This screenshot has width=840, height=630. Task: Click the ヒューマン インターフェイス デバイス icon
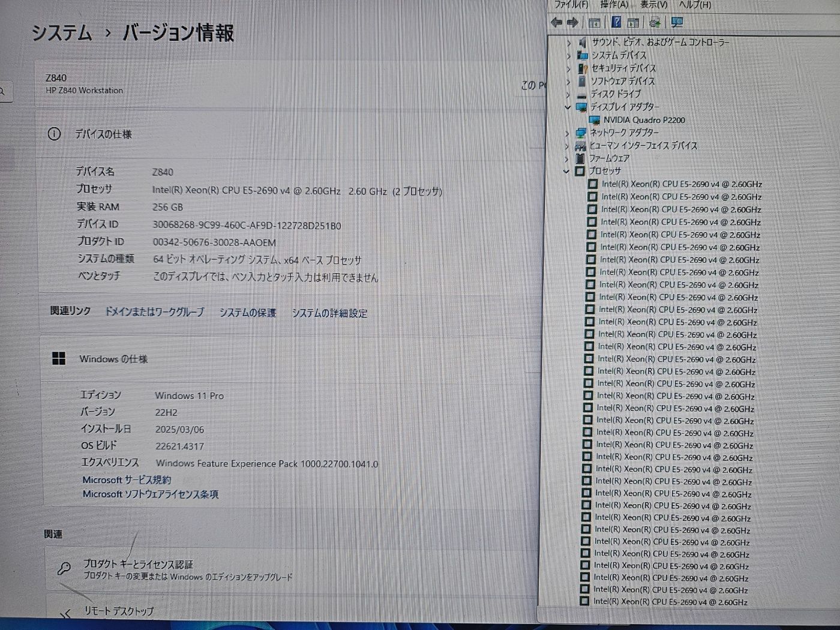click(x=580, y=146)
